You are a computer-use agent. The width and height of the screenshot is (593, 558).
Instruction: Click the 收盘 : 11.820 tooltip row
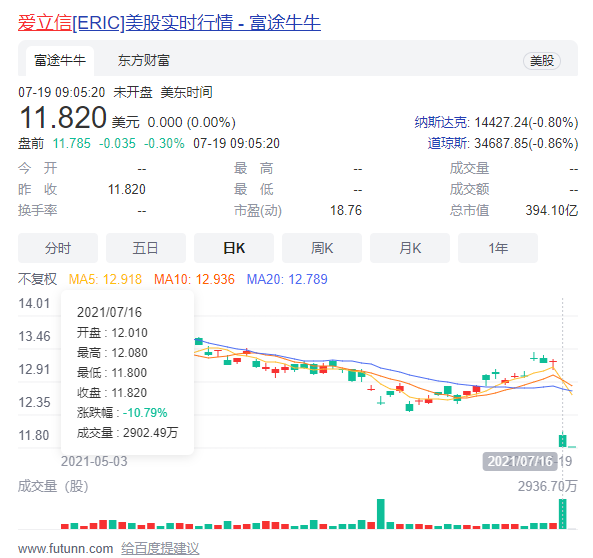click(x=112, y=393)
